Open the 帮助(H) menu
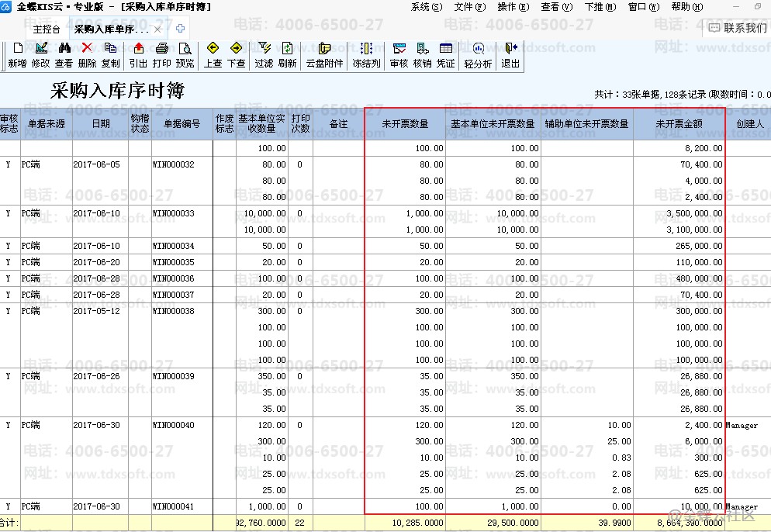The width and height of the screenshot is (771, 532). point(687,7)
